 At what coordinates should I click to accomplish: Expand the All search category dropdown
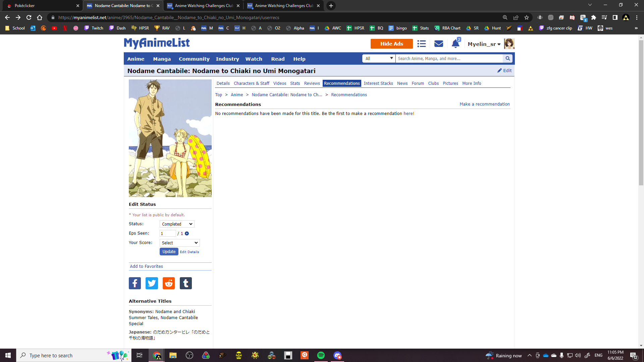pos(379,59)
